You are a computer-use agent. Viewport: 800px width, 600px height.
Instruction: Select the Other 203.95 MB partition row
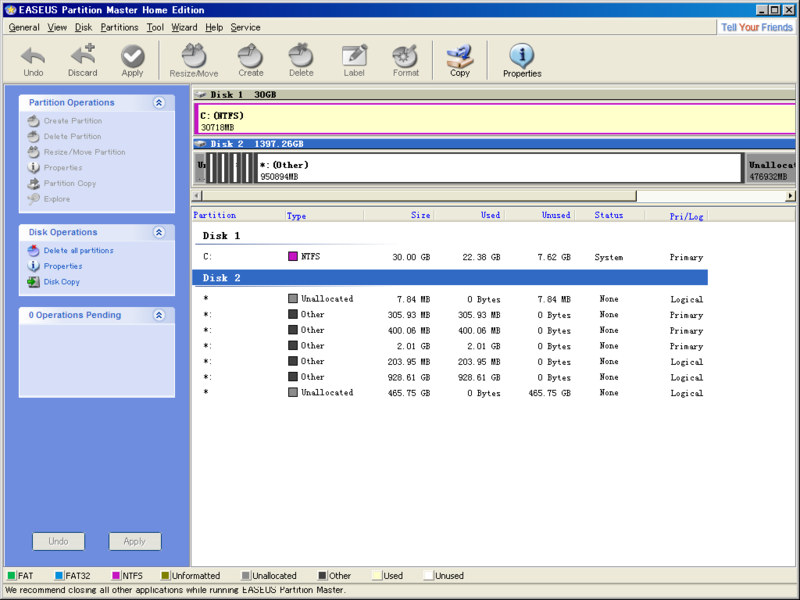(450, 362)
